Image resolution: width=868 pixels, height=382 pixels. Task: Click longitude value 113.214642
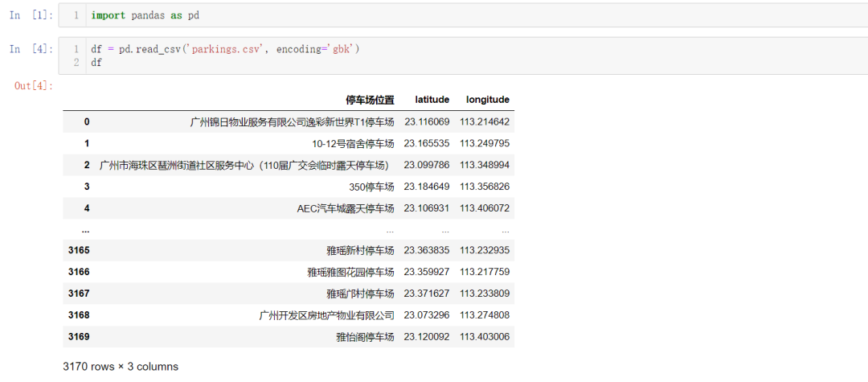point(485,121)
